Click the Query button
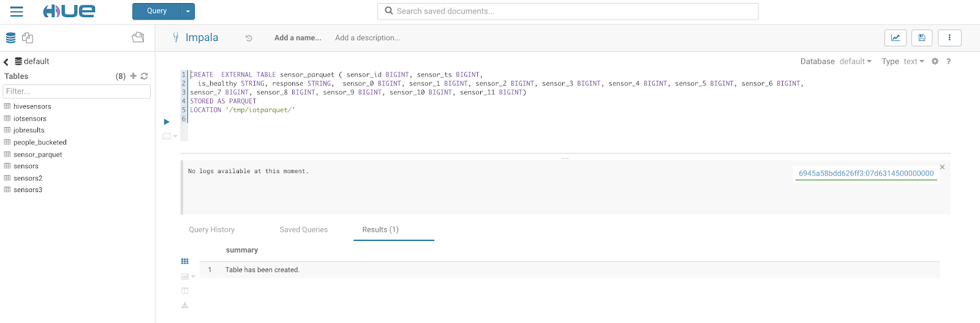 (x=157, y=11)
